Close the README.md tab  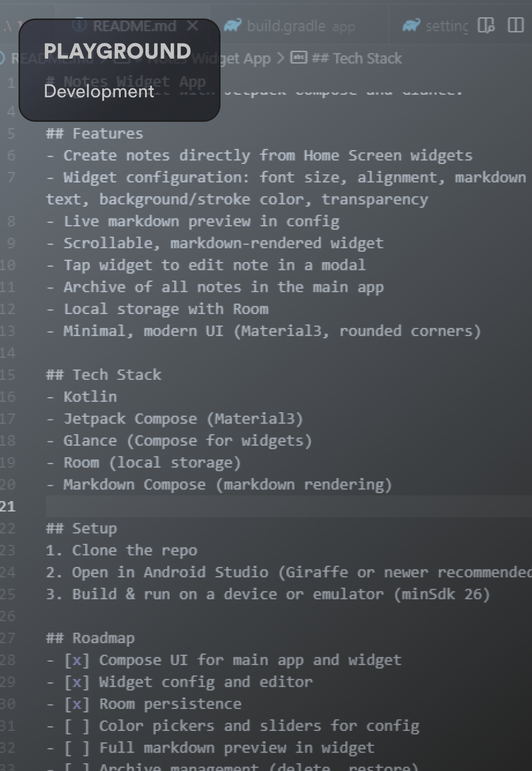pyautogui.click(x=193, y=25)
